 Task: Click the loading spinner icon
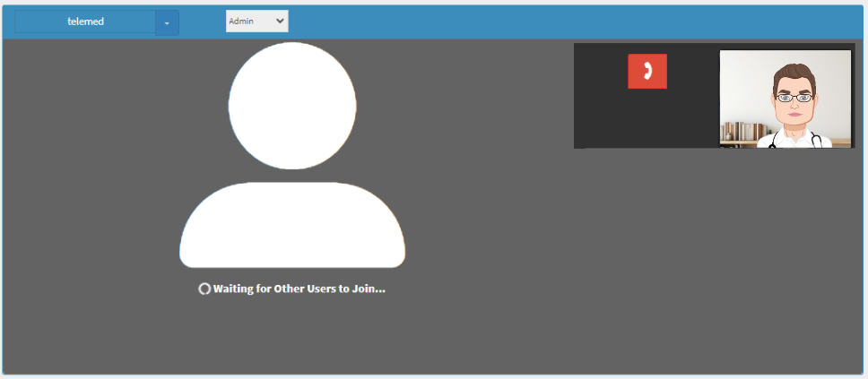click(204, 289)
